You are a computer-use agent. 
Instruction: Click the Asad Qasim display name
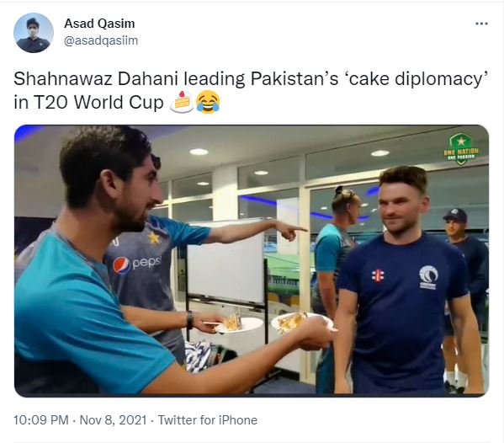coord(99,24)
